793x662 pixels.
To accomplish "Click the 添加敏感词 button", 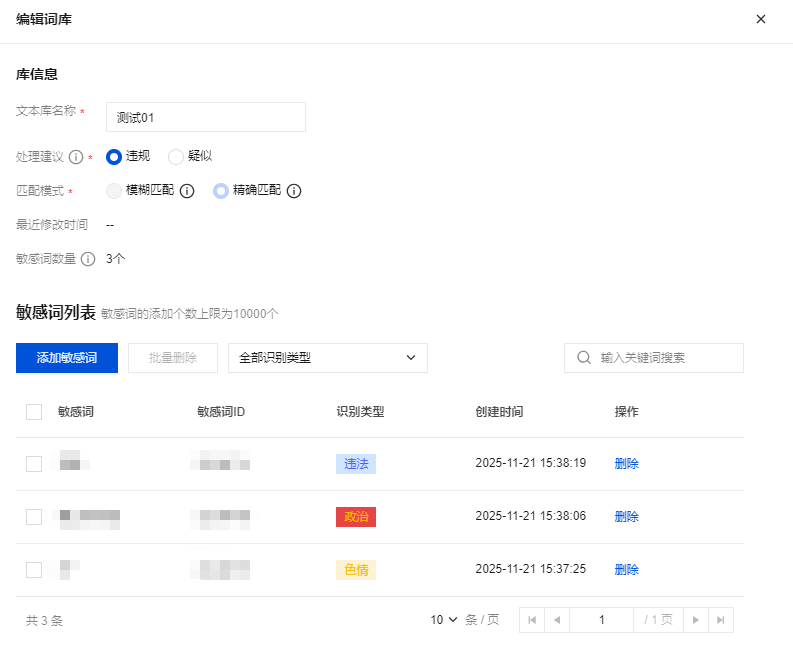I will pyautogui.click(x=67, y=358).
